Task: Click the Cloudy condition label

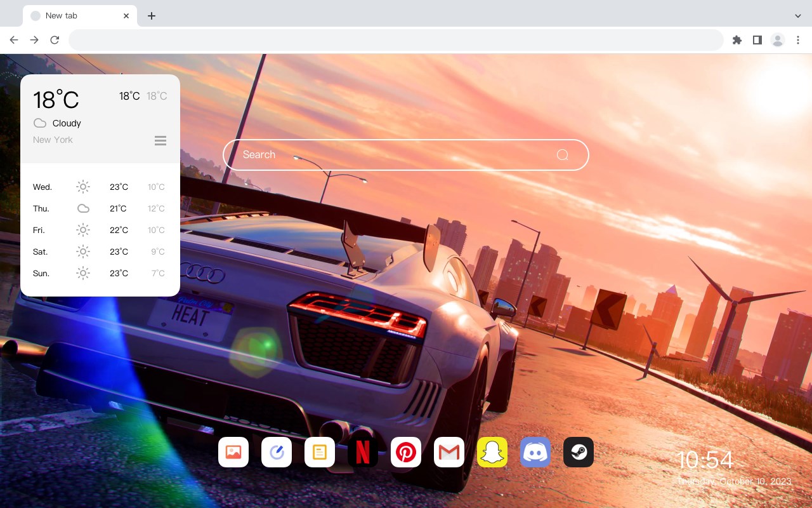Action: click(x=67, y=123)
